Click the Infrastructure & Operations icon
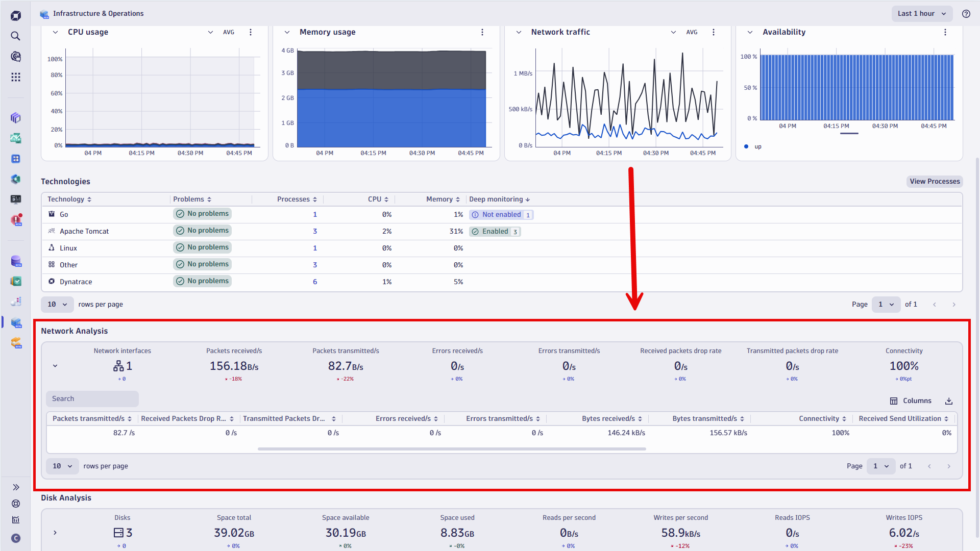 click(44, 13)
